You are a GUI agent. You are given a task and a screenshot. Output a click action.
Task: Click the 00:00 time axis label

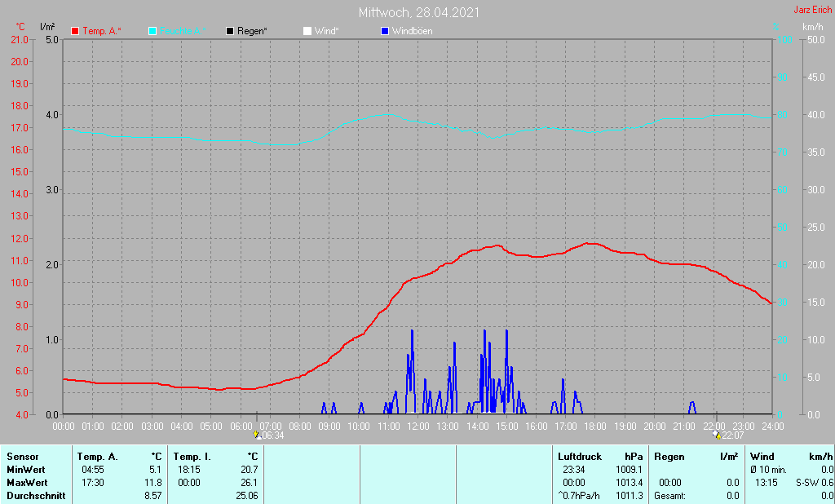coord(64,427)
